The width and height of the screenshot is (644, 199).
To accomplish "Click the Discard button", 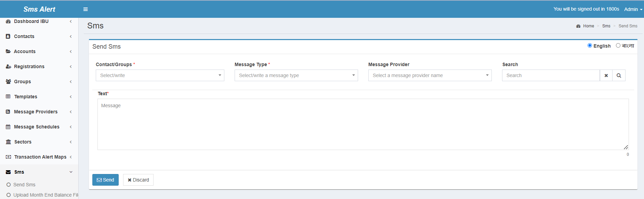I will pyautogui.click(x=138, y=180).
